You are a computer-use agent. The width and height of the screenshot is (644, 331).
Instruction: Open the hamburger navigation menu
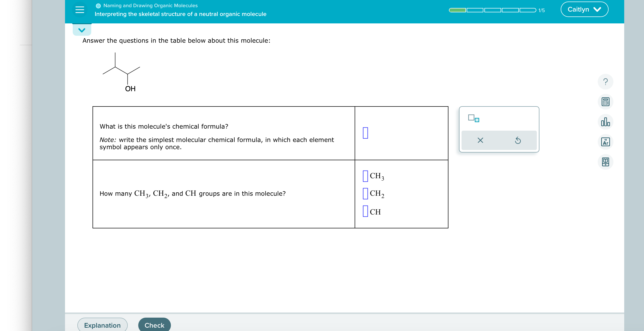pyautogui.click(x=80, y=10)
